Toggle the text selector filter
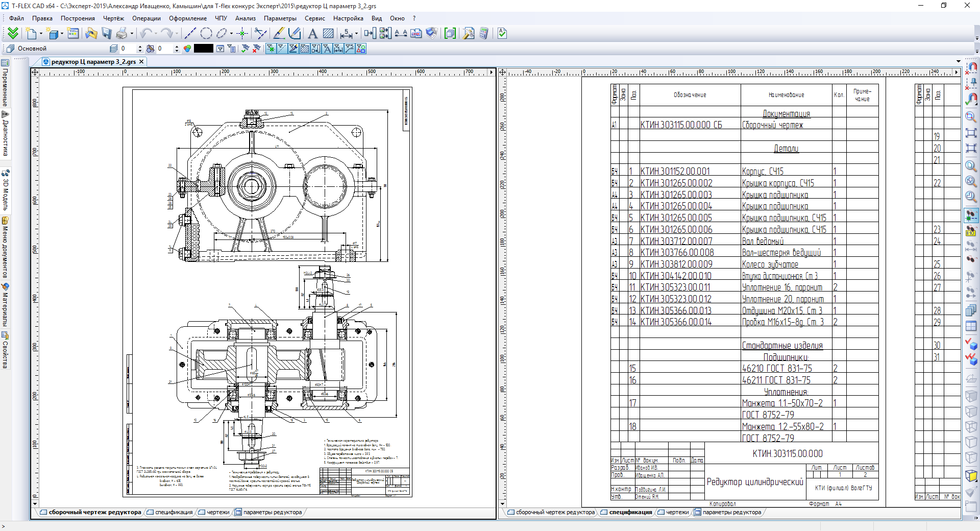The height and width of the screenshot is (531, 980). [x=327, y=49]
